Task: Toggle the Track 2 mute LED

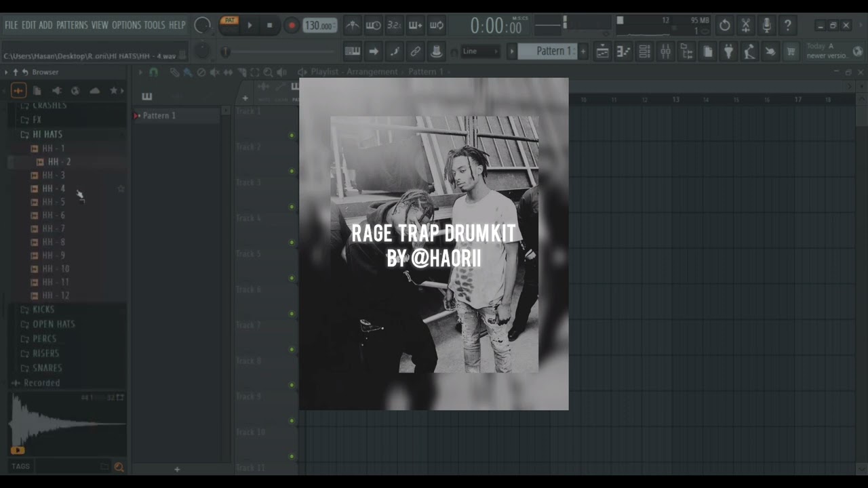Action: click(x=292, y=171)
